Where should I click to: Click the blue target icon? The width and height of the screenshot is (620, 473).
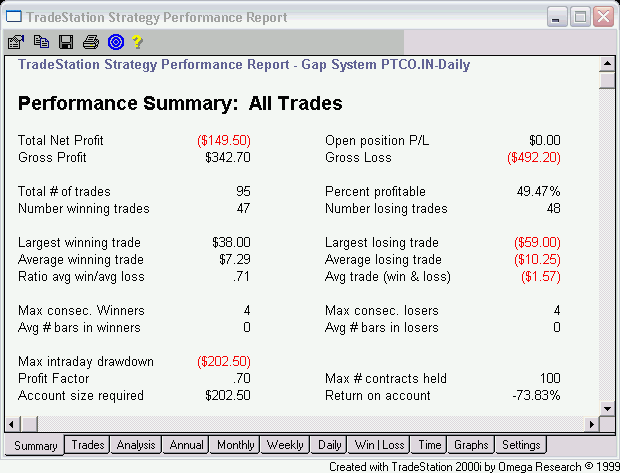coord(116,42)
